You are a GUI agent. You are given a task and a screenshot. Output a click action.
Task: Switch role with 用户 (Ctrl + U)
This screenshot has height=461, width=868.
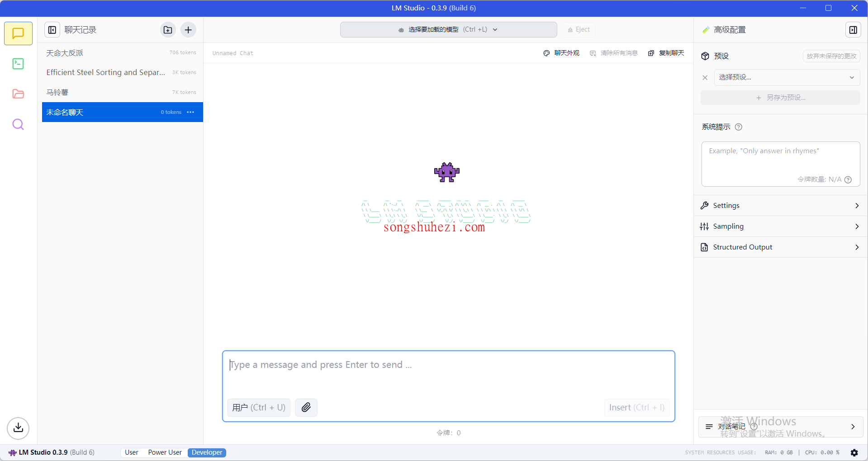pos(259,407)
